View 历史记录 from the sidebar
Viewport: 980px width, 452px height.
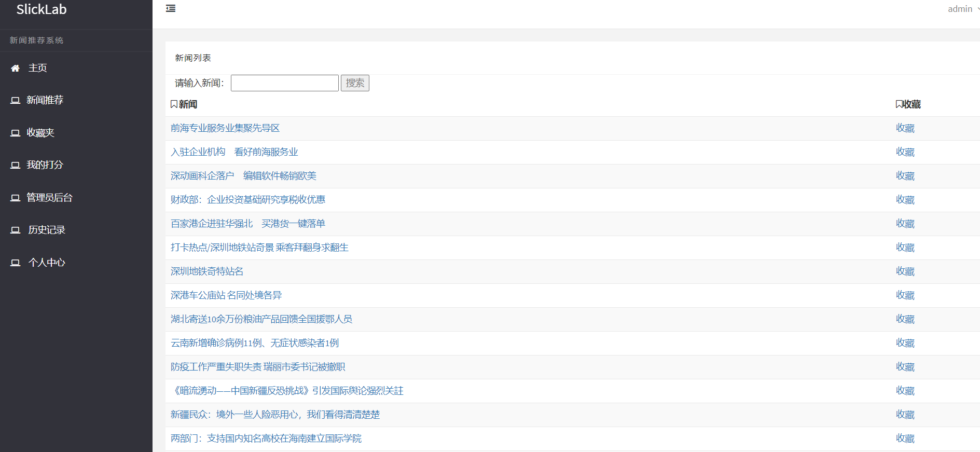(x=47, y=230)
